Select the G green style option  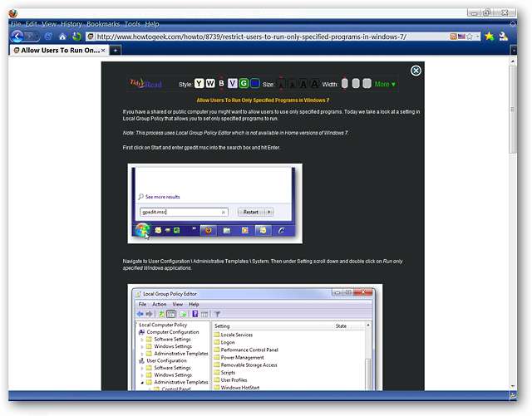point(244,83)
